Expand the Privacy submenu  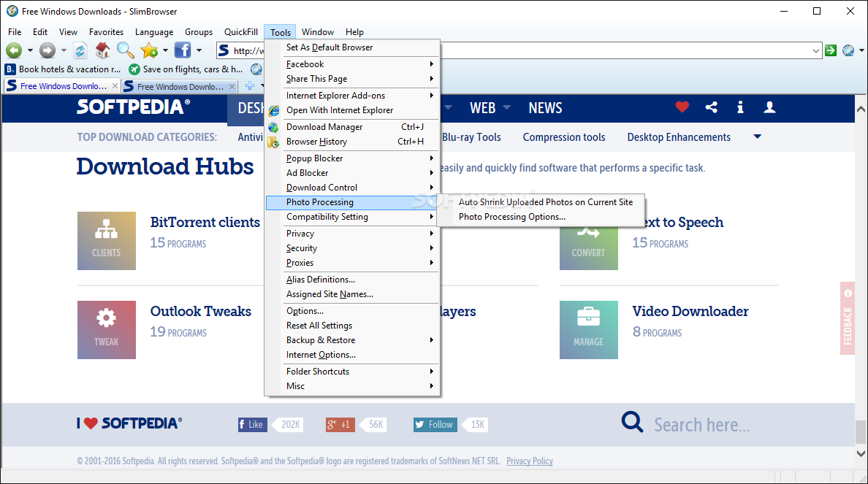(x=352, y=234)
